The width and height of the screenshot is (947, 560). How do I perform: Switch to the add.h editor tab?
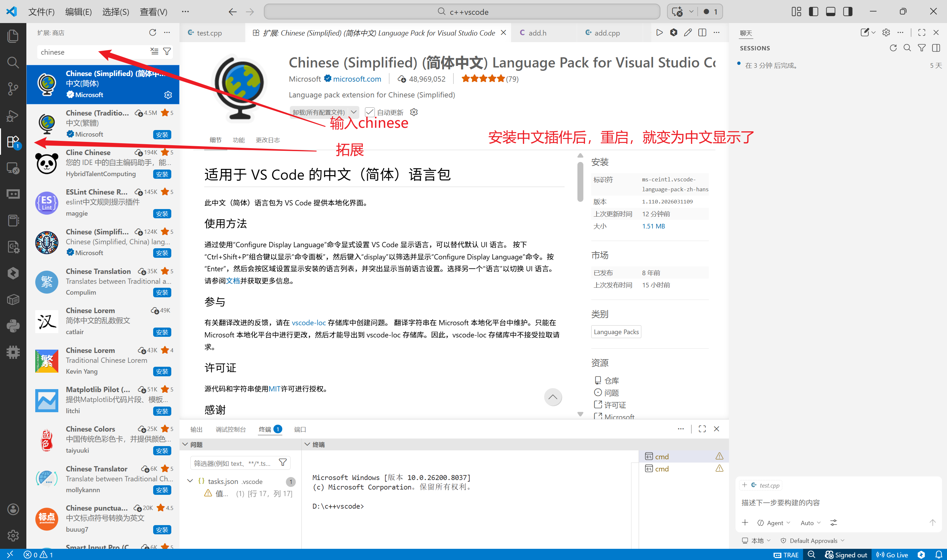[x=537, y=33]
